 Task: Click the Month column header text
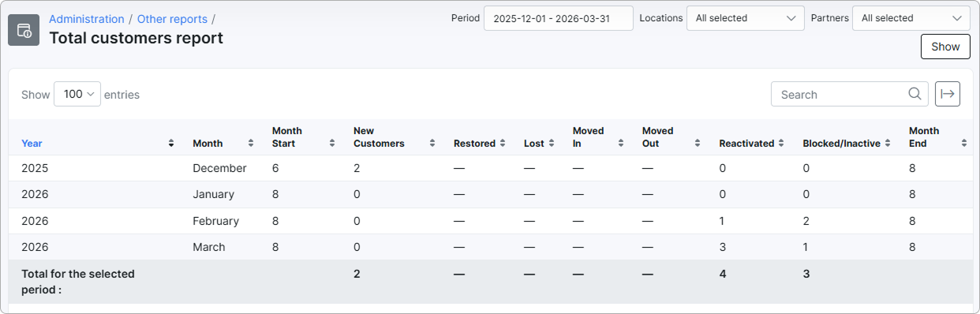click(x=208, y=144)
